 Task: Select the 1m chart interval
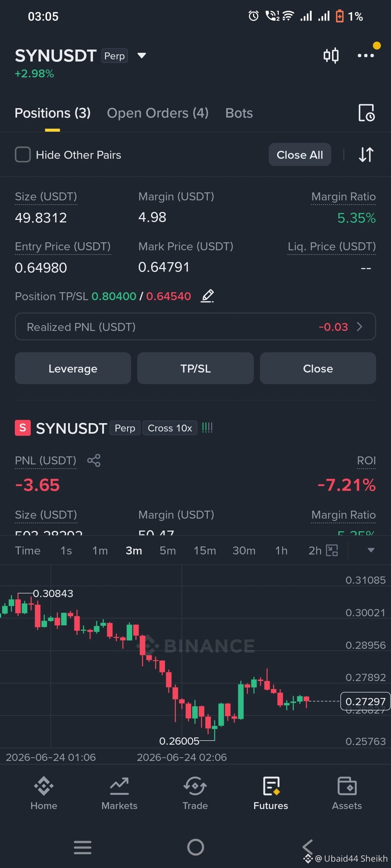pyautogui.click(x=100, y=550)
